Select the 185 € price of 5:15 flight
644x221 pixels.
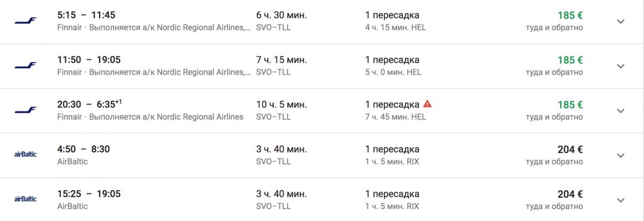[x=570, y=16]
